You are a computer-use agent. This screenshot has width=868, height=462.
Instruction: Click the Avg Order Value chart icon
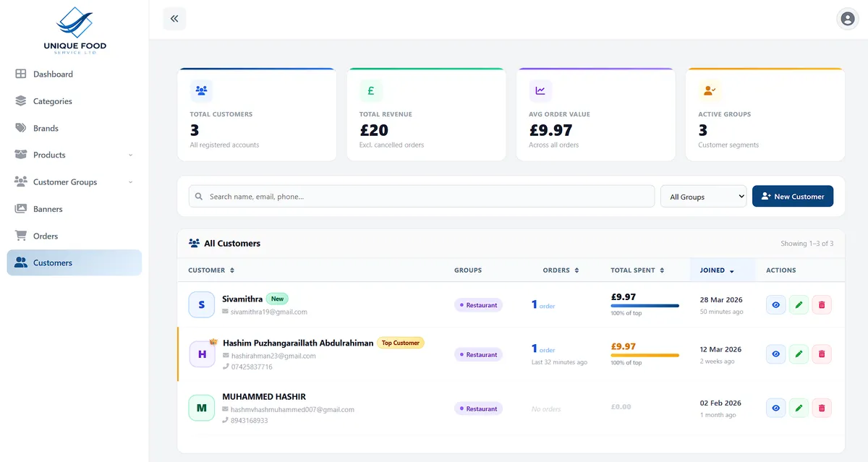coord(540,90)
